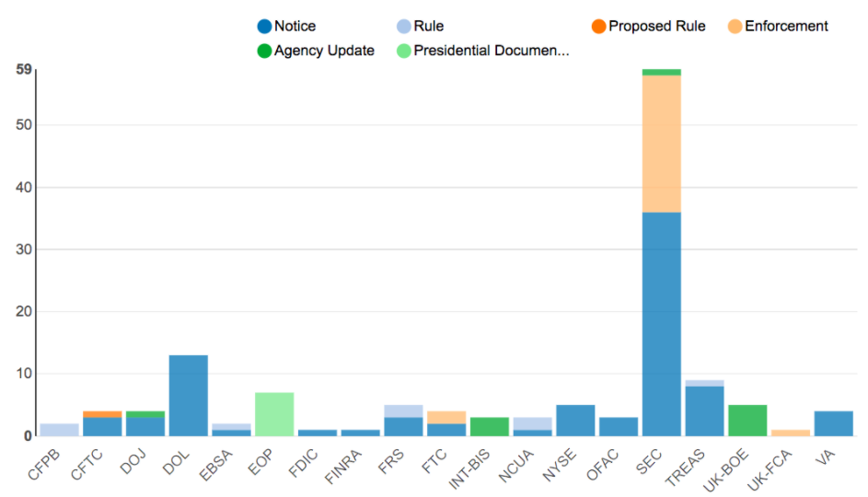Click the Agency Update legend label
This screenshot has width=868, height=497.
[324, 51]
